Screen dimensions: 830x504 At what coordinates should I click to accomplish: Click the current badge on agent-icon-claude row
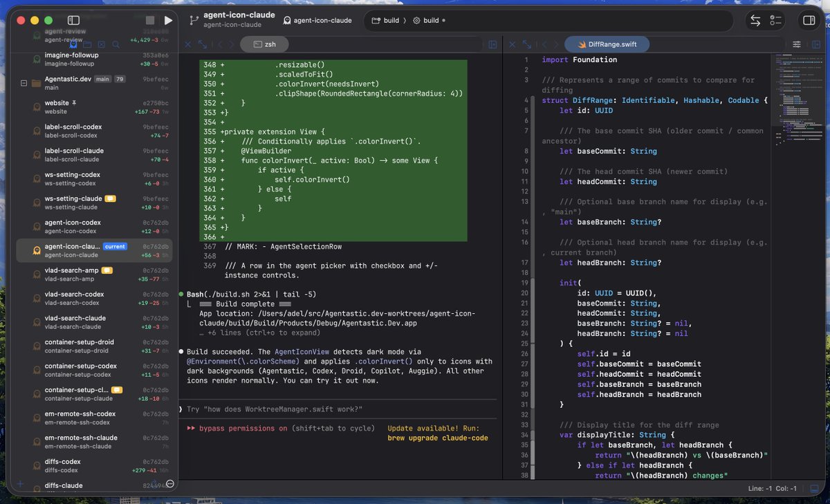pyautogui.click(x=115, y=246)
